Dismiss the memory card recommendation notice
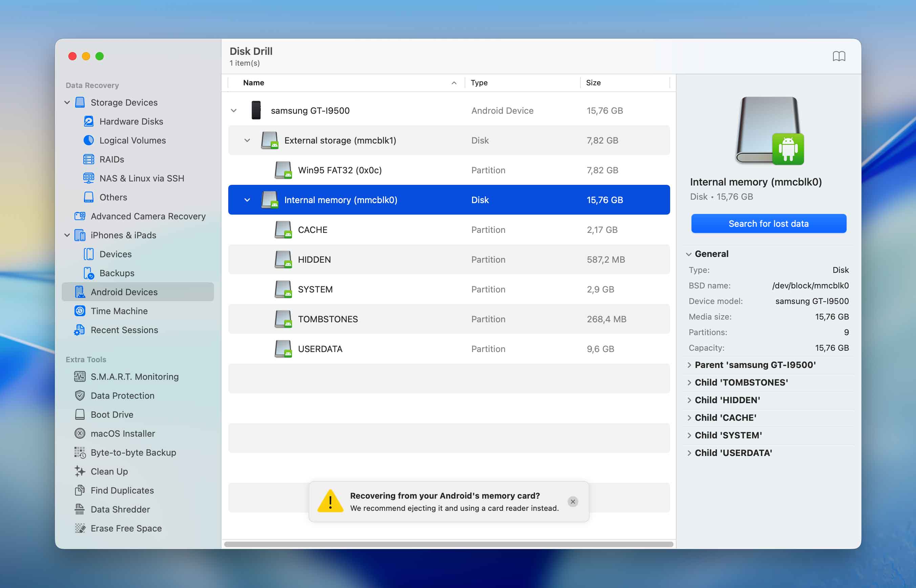This screenshot has height=588, width=916. [x=573, y=501]
